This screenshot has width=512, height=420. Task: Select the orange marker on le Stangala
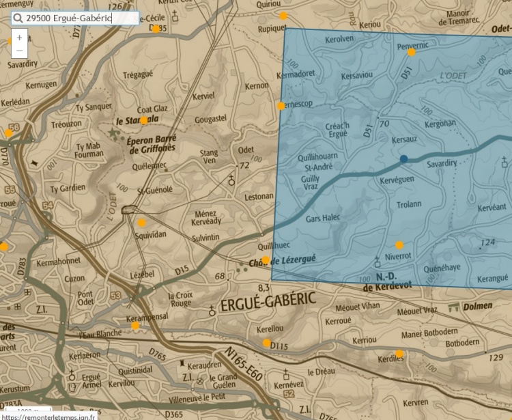(143, 121)
